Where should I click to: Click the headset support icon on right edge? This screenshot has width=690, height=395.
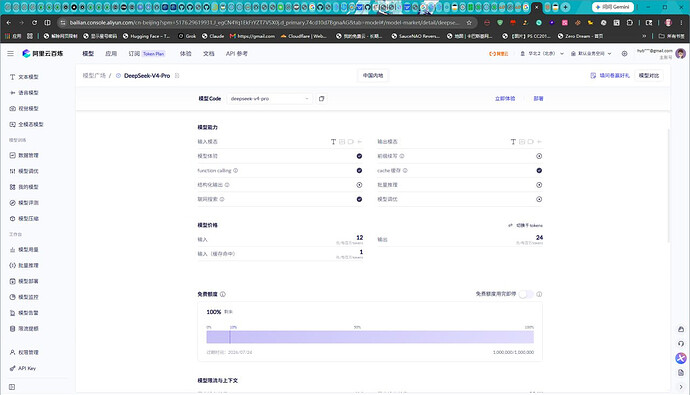[681, 344]
